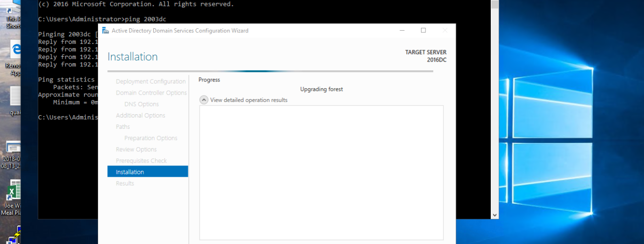Click the TARGET SERVER 2016DC label
Viewport: 644px width, 244px height.
(425, 56)
